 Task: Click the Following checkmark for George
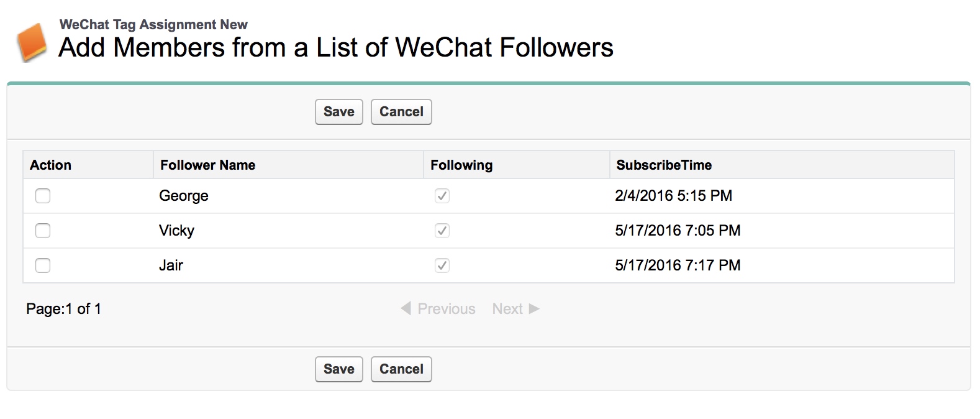pos(442,196)
